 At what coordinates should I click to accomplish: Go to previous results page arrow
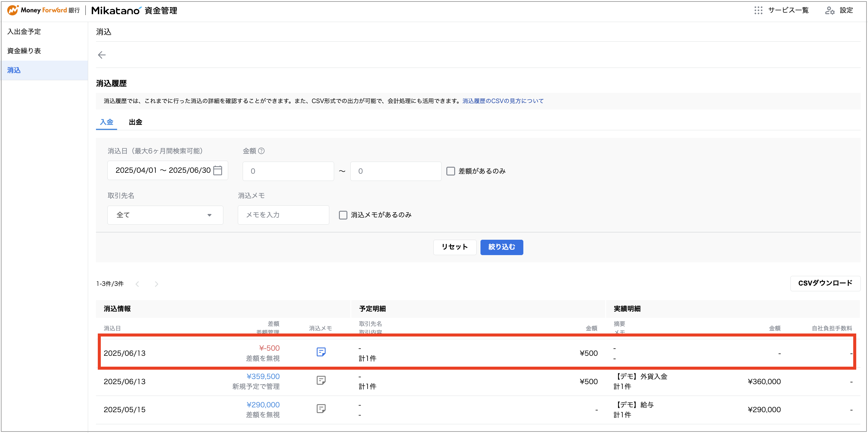[x=138, y=284]
